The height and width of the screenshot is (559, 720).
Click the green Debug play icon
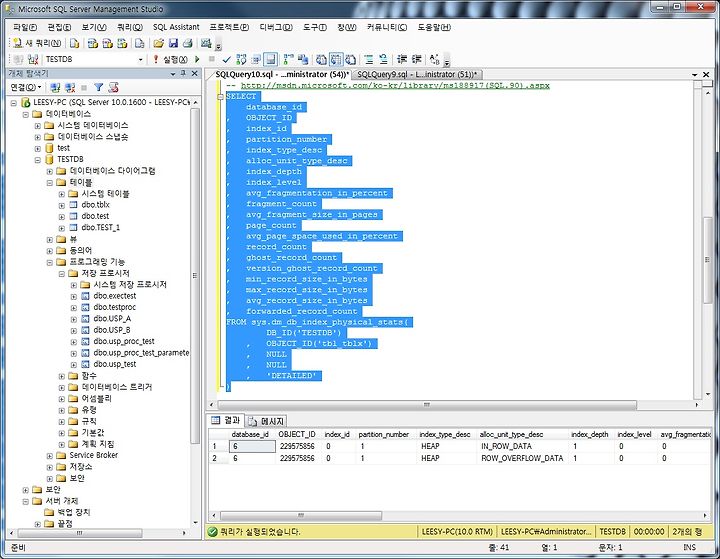(197, 59)
